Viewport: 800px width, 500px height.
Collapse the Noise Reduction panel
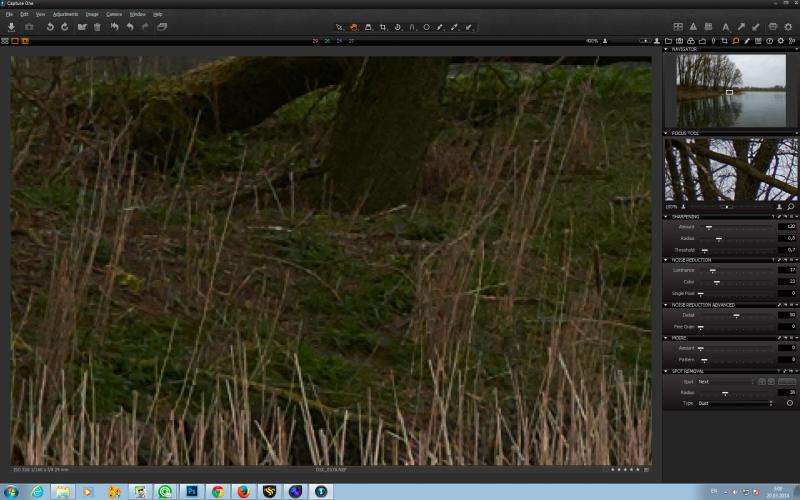[666, 260]
